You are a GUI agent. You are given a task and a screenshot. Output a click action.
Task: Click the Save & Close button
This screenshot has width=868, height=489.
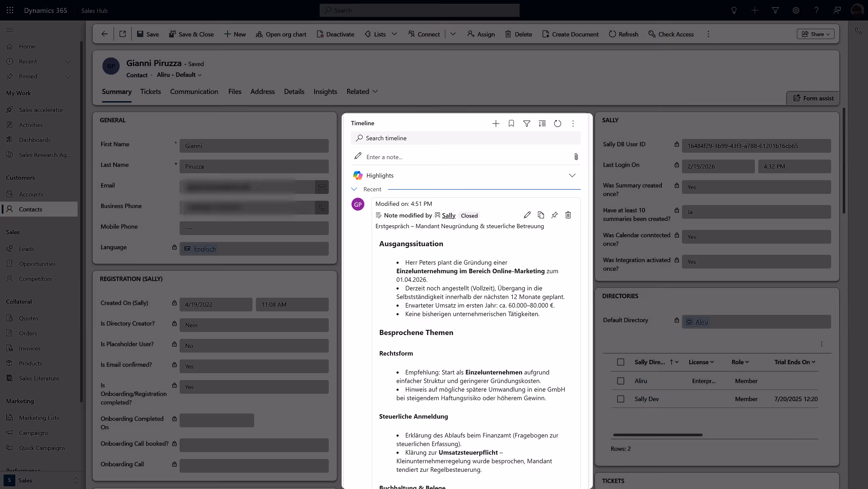191,34
